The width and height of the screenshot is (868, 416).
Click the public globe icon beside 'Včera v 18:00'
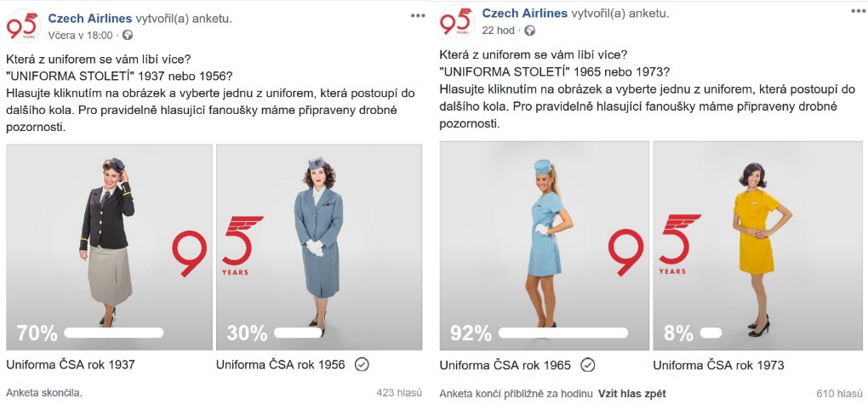tap(128, 36)
